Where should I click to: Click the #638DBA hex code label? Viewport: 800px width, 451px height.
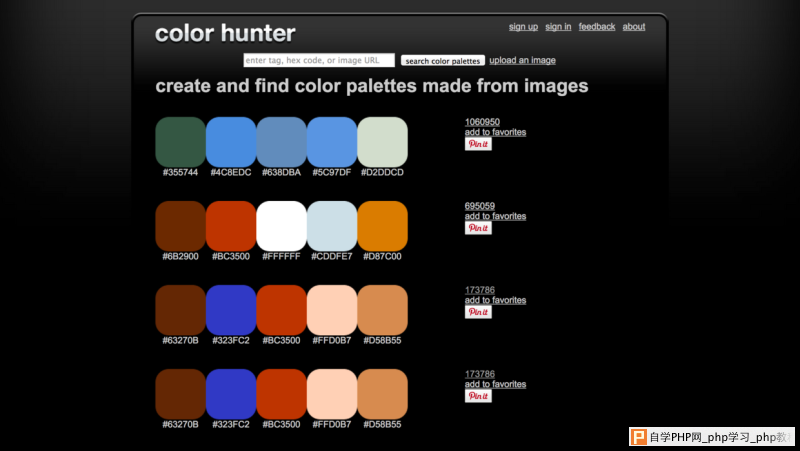[281, 172]
